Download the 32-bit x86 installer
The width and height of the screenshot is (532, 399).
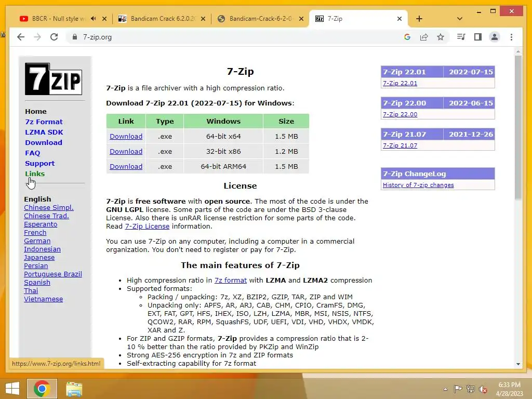(126, 151)
